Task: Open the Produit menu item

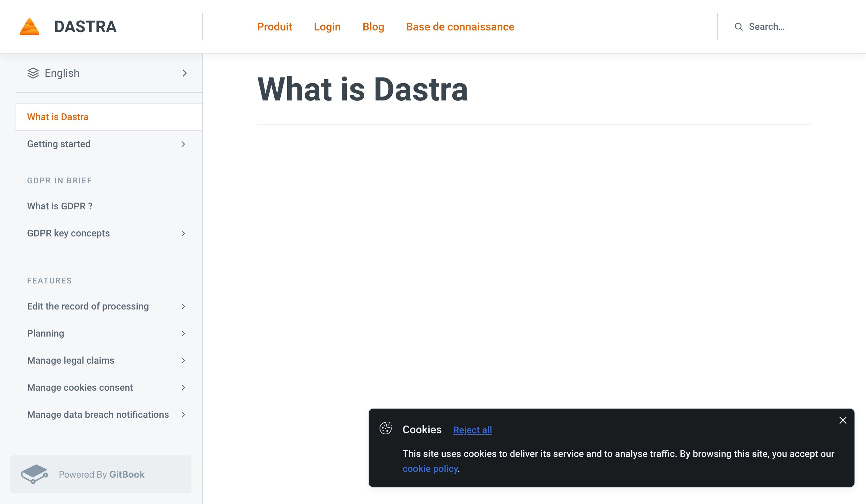Action: pos(275,27)
